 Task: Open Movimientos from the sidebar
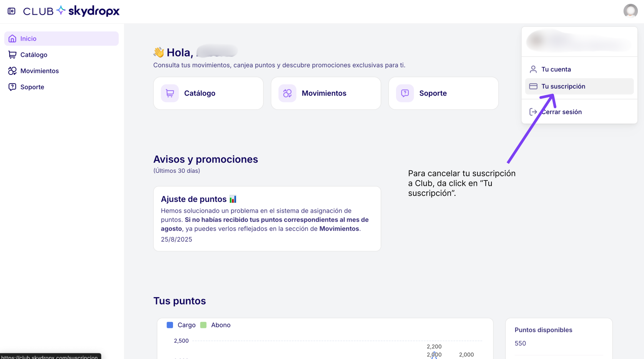[62, 71]
